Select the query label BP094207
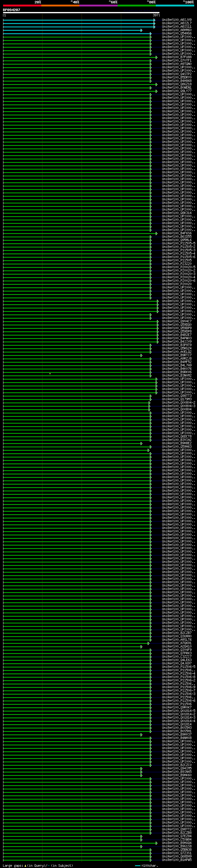This screenshot has width=197, height=868. pos(11,10)
